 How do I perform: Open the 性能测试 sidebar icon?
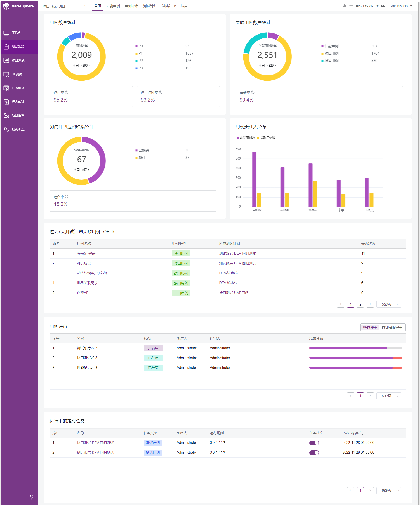pos(6,88)
